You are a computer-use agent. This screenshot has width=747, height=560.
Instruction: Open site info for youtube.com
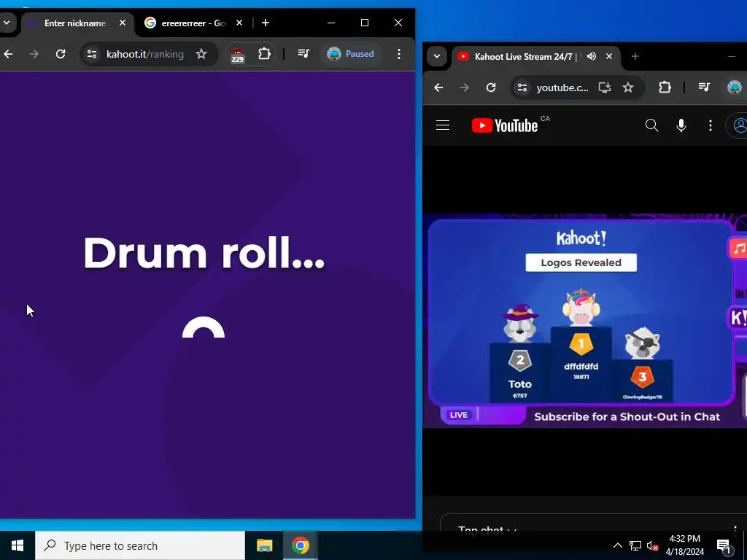[522, 87]
